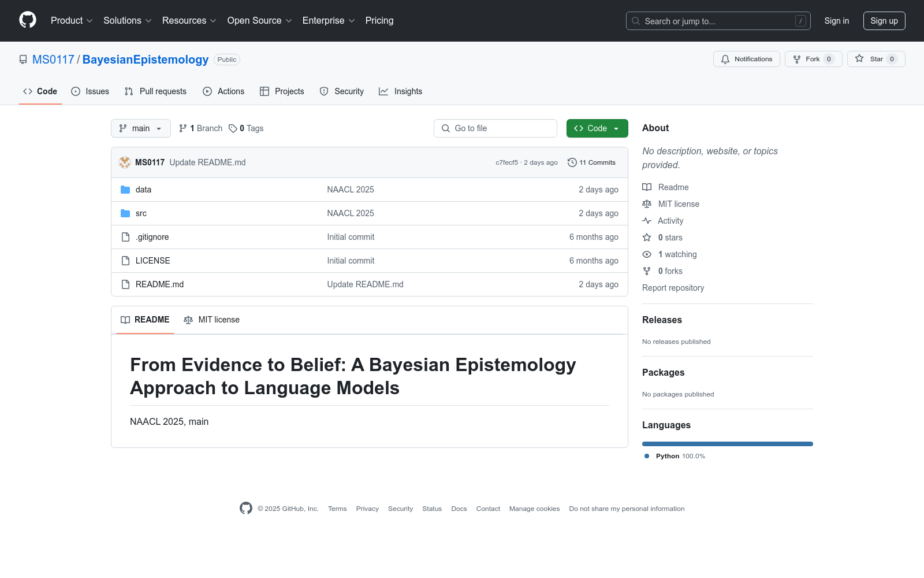Open the Report repository link
The image size is (924, 578).
pyautogui.click(x=673, y=288)
